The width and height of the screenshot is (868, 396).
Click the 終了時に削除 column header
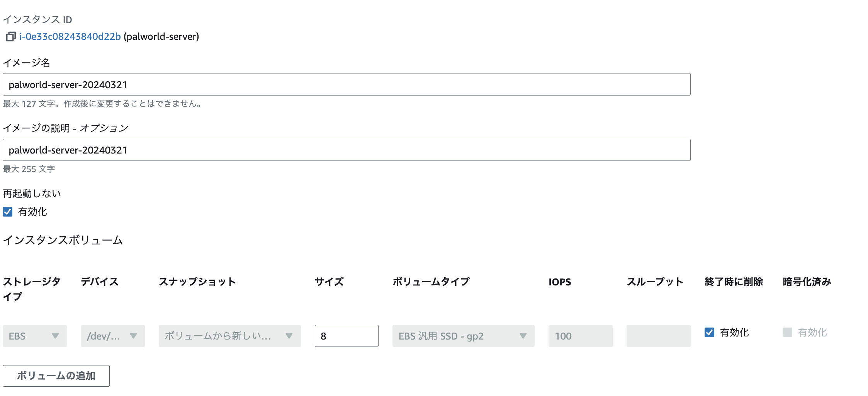[734, 282]
